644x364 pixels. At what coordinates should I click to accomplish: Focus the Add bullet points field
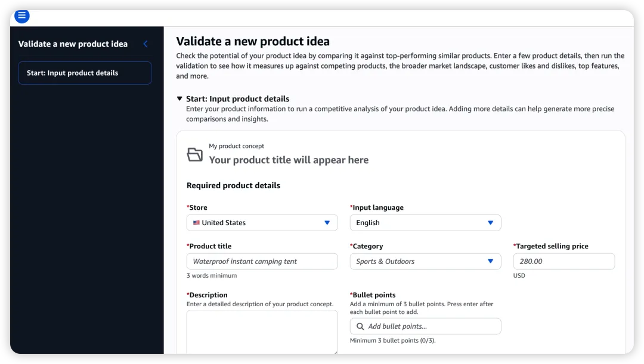[425, 326]
